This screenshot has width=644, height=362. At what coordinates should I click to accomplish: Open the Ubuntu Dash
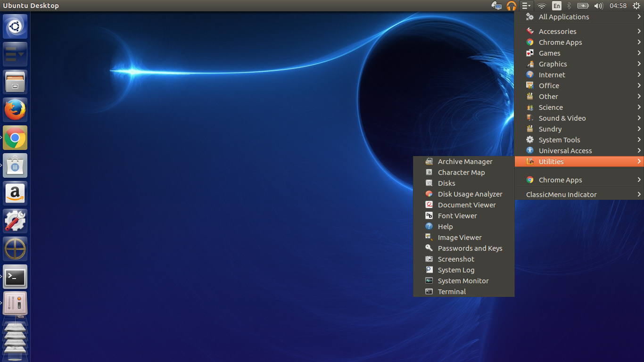15,26
